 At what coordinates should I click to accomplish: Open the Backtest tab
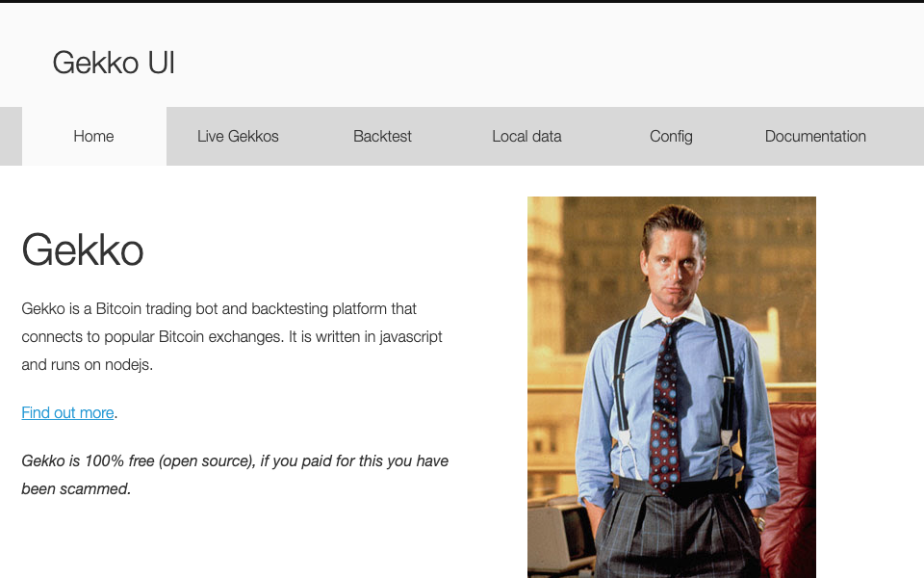[x=382, y=136]
